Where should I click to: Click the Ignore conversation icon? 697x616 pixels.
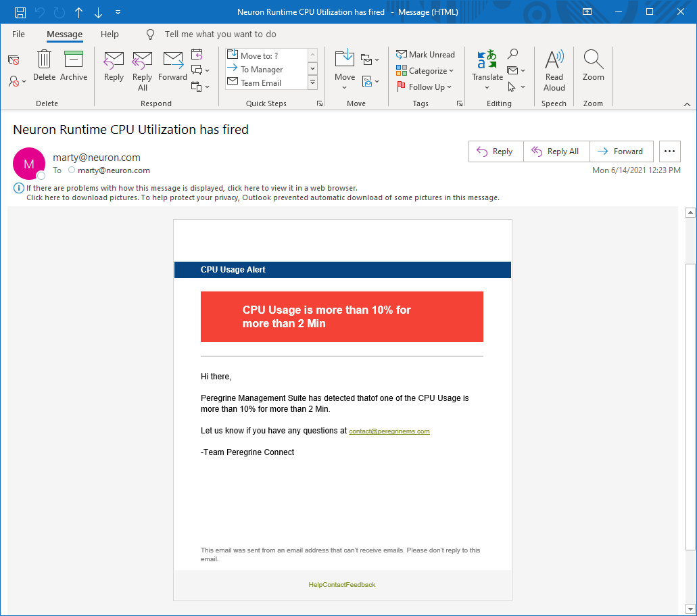(14, 60)
